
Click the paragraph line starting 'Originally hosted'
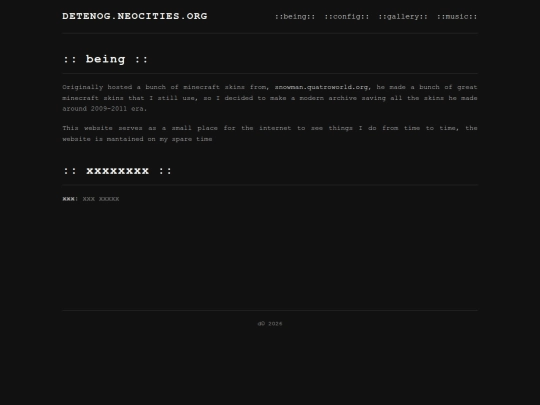point(270,87)
